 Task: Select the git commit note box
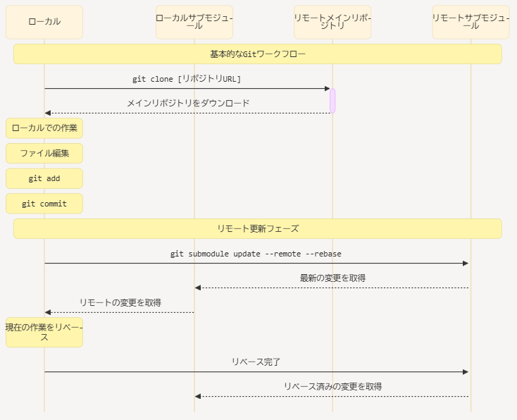pyautogui.click(x=44, y=204)
